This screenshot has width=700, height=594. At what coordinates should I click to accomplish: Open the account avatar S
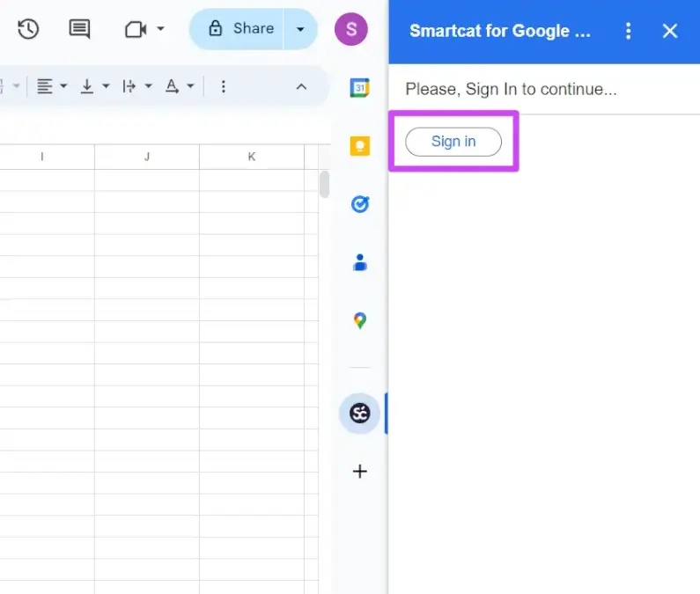351,29
